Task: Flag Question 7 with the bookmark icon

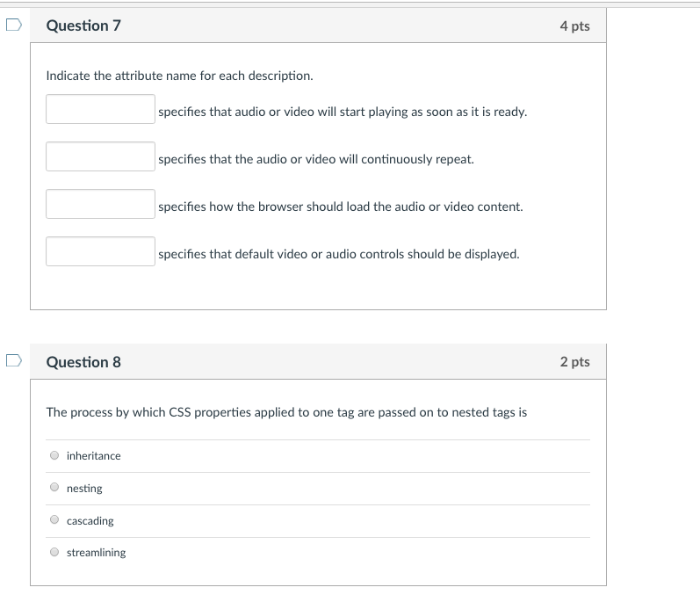Action: tap(11, 25)
